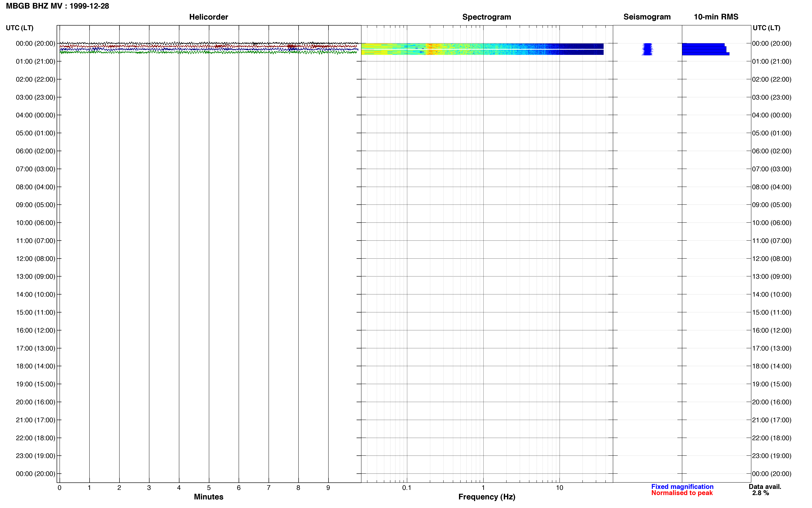Click the 'Spectrogram' panel heading
812x508 pixels.
487,17
